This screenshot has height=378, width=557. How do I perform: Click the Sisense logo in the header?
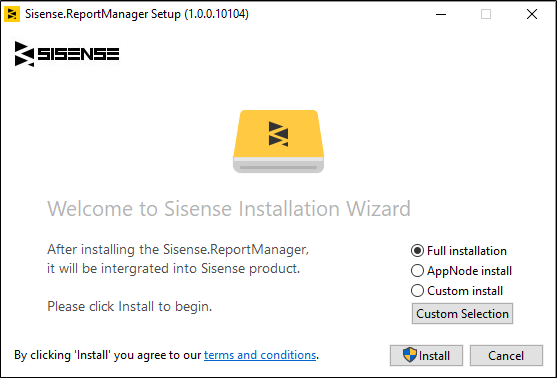[x=67, y=54]
